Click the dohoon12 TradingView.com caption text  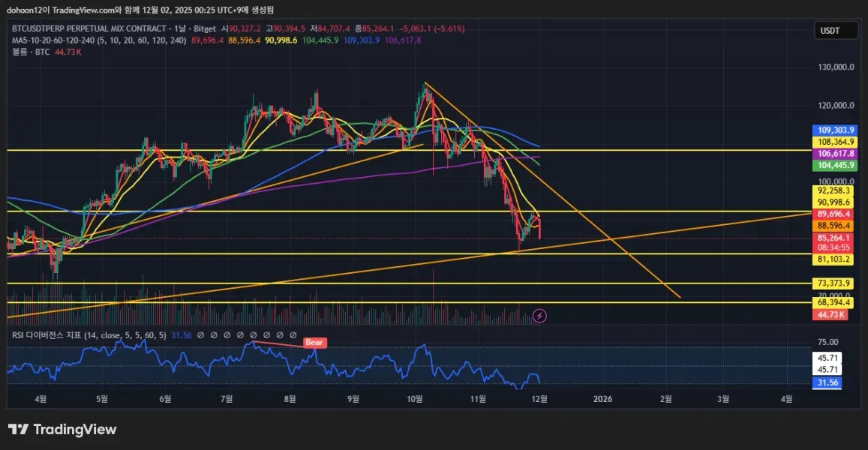pyautogui.click(x=140, y=10)
